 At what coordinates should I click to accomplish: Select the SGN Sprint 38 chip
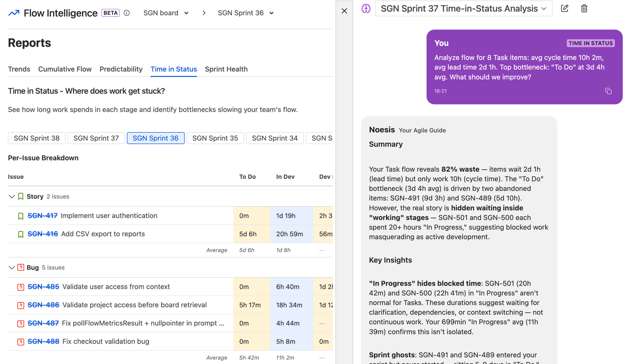36,138
